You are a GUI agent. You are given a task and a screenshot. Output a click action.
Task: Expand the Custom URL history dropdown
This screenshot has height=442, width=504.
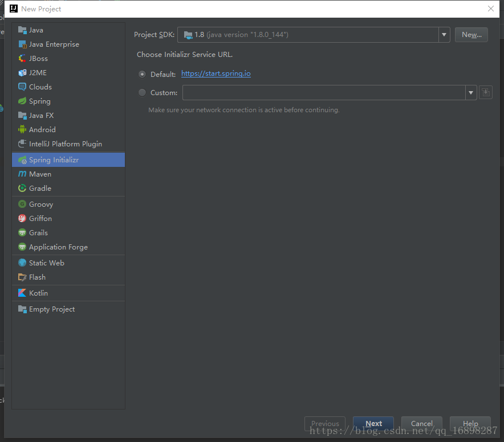point(471,92)
